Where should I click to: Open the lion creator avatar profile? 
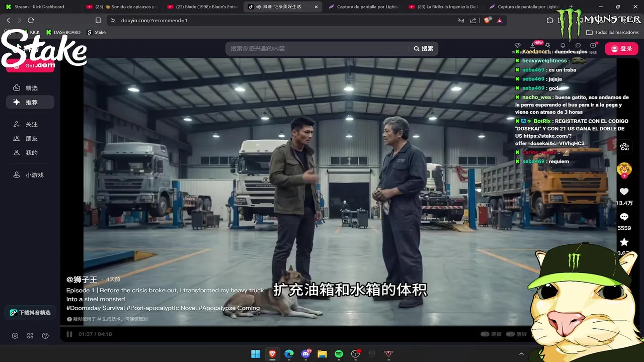click(624, 169)
